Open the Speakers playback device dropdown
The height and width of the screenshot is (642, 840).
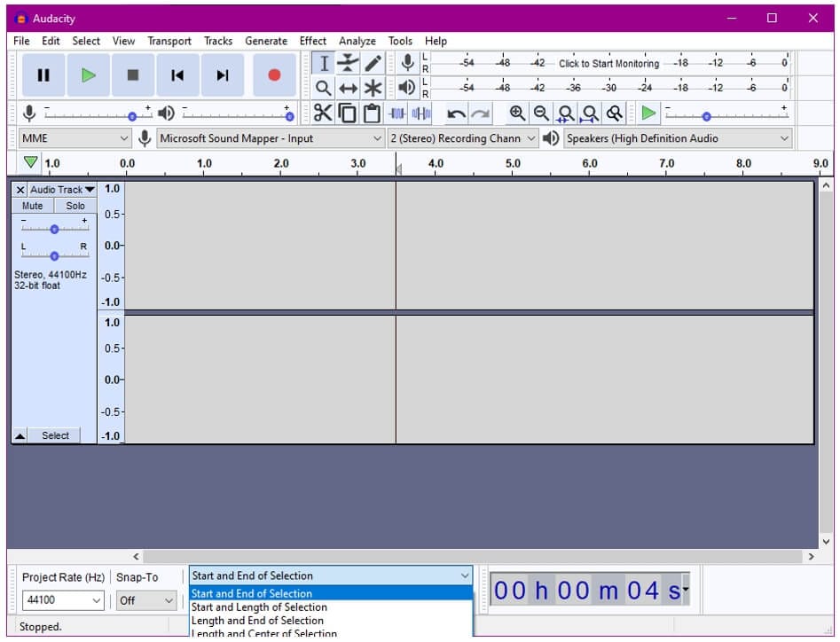pyautogui.click(x=678, y=138)
